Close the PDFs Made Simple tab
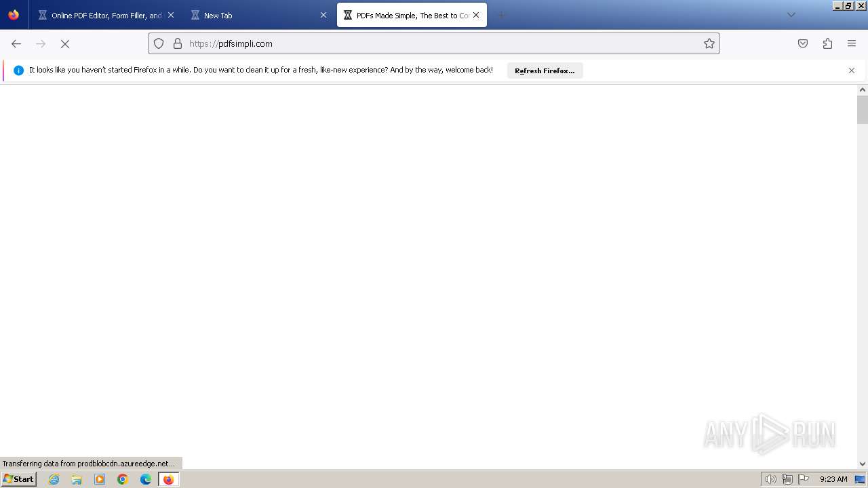868x488 pixels. (476, 15)
